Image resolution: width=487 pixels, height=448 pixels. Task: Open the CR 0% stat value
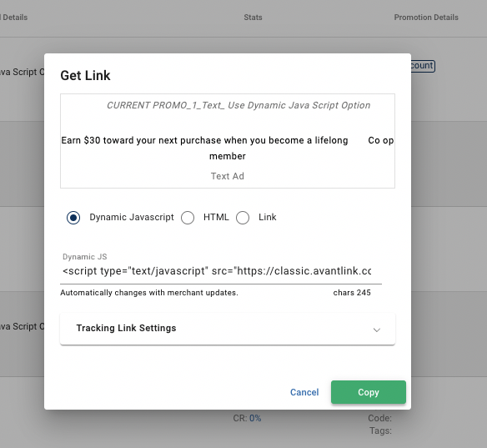click(x=255, y=418)
